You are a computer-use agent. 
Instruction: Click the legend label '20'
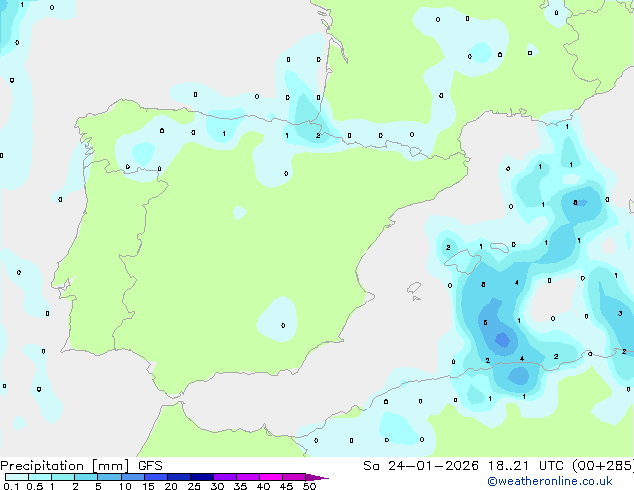coord(171,486)
